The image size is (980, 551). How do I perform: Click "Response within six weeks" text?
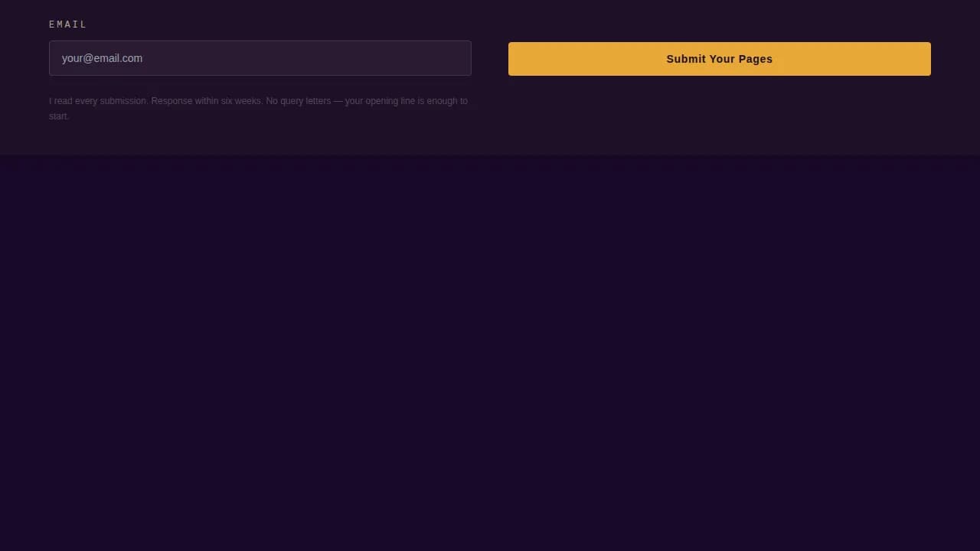pyautogui.click(x=207, y=101)
